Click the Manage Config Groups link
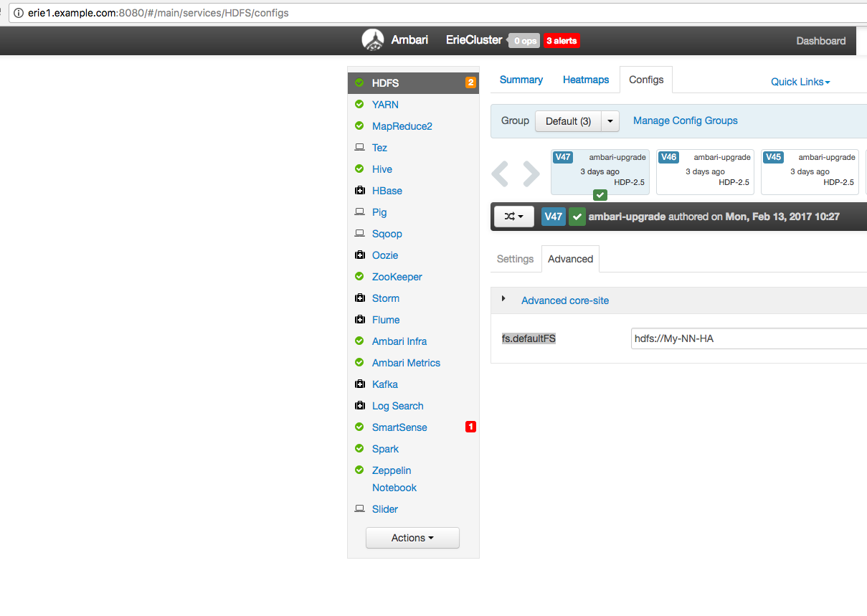This screenshot has width=867, height=616. pyautogui.click(x=685, y=120)
